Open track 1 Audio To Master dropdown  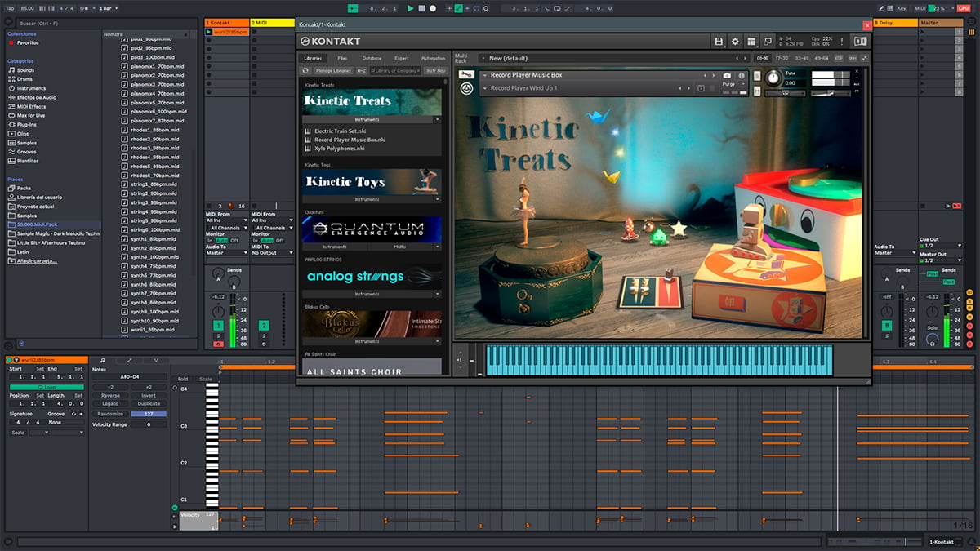(226, 253)
